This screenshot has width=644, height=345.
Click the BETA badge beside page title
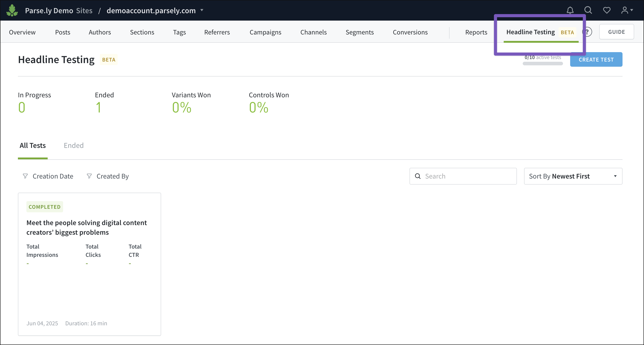(109, 60)
